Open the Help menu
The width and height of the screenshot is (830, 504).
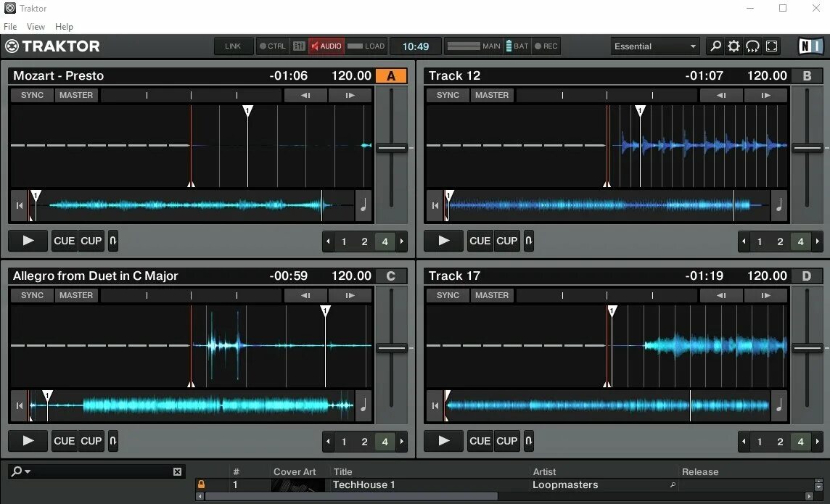[x=64, y=26]
